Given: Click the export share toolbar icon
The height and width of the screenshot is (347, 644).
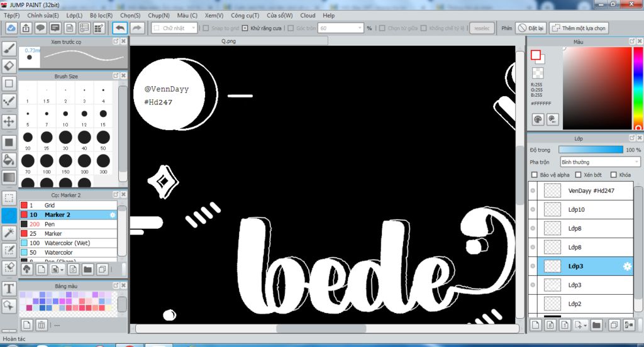Looking at the screenshot, I should pos(25,28).
